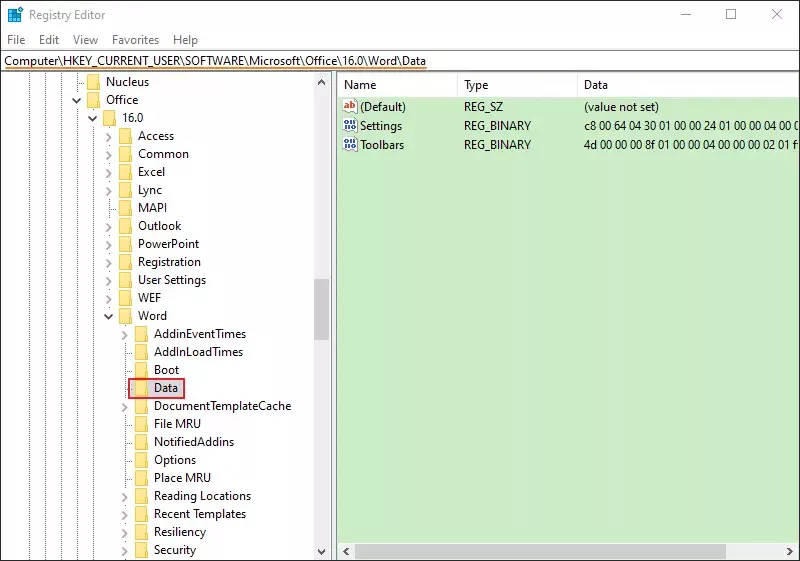Click values pane scroll right arrow
Image resolution: width=800 pixels, height=561 pixels.
click(790, 551)
